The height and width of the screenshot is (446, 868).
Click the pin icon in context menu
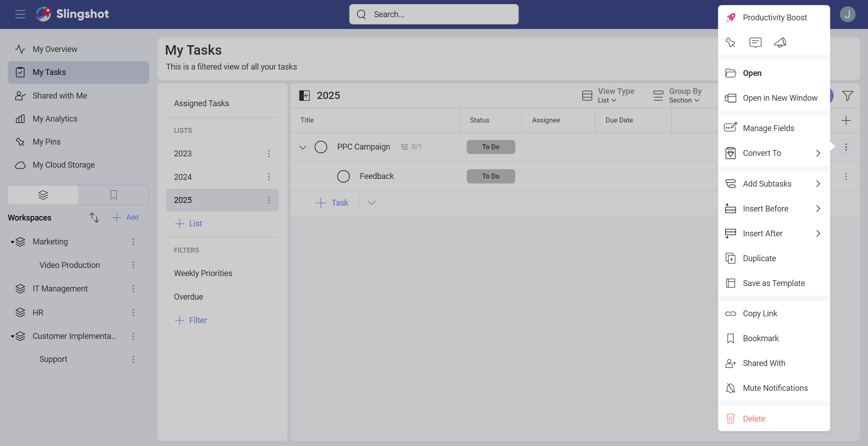tap(731, 42)
